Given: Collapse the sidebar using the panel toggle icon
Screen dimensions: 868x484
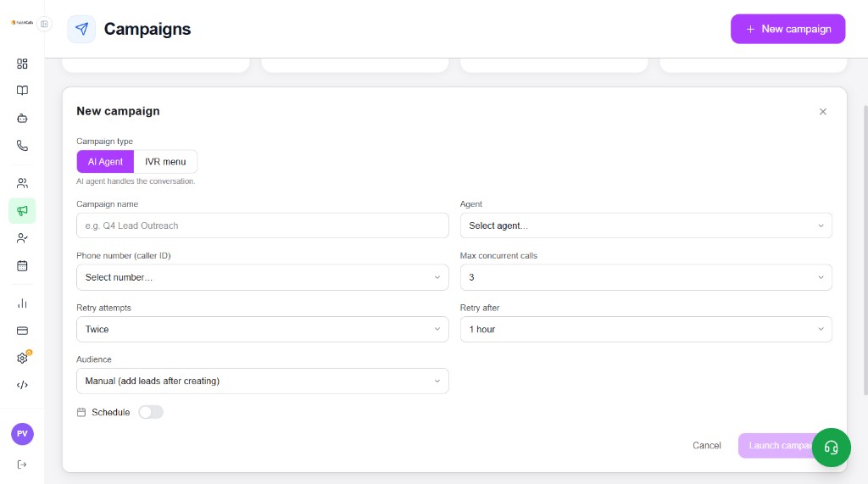Looking at the screenshot, I should coord(44,24).
